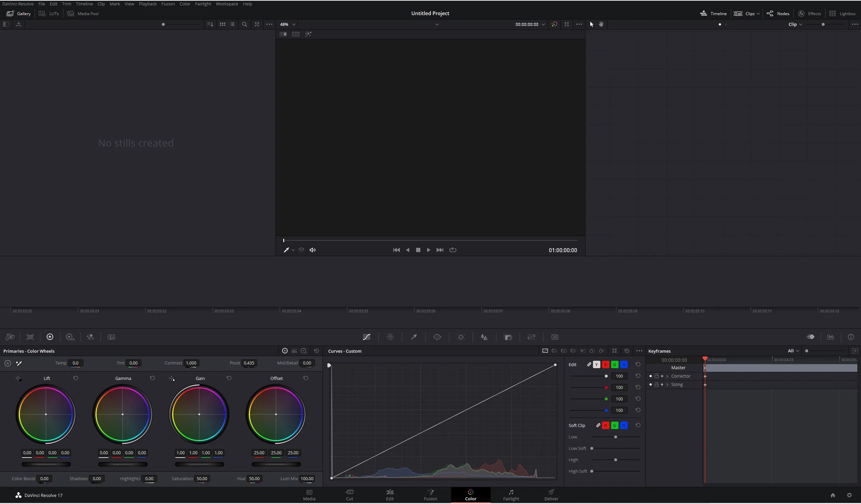The width and height of the screenshot is (861, 504).
Task: Open the Camera Raw palette
Action: coord(9,337)
